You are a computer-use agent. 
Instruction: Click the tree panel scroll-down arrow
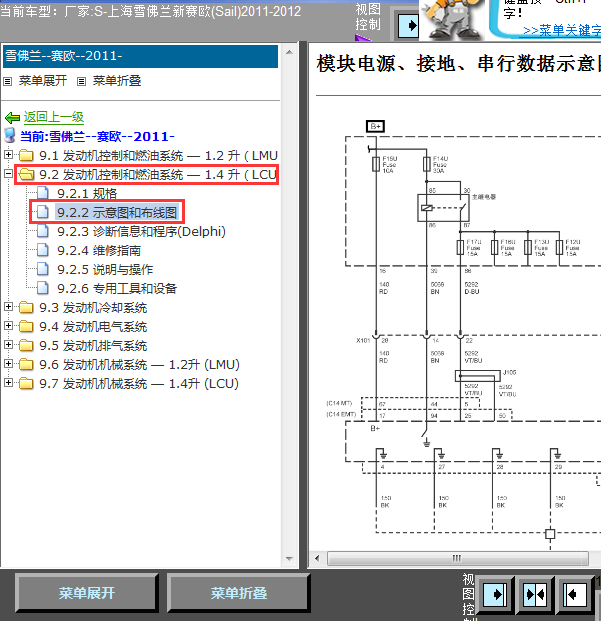(x=289, y=559)
